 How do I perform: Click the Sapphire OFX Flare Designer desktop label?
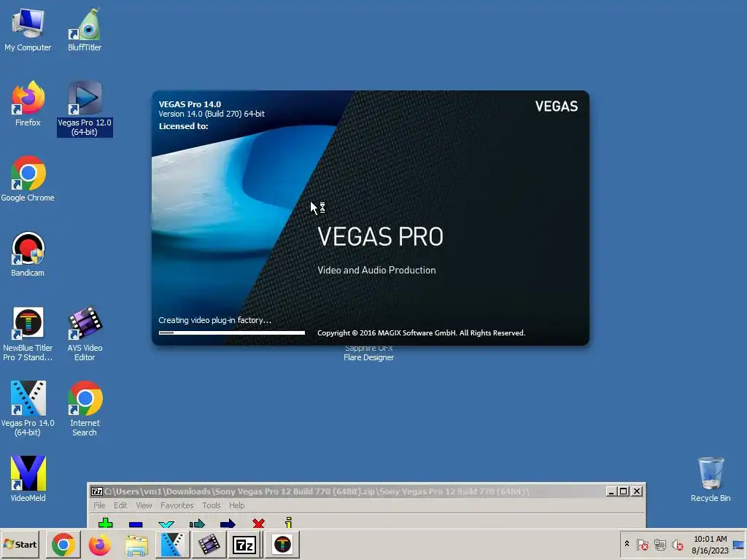click(x=368, y=353)
